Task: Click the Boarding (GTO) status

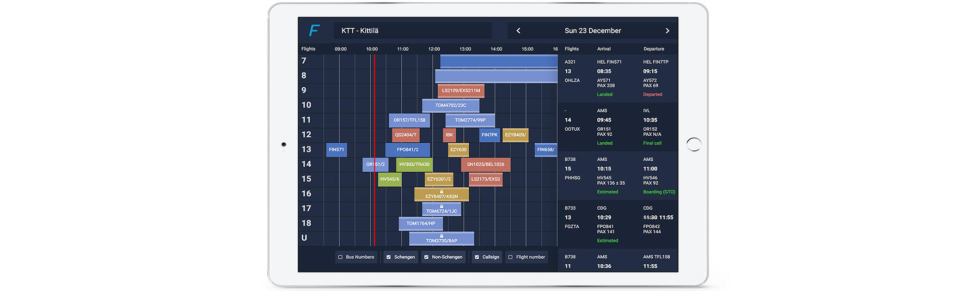Action: [x=659, y=192]
